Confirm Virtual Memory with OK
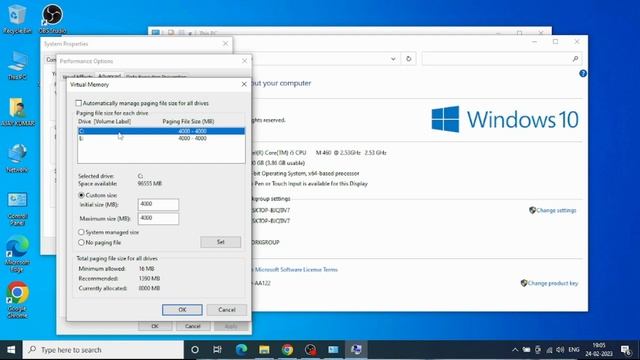 182,310
